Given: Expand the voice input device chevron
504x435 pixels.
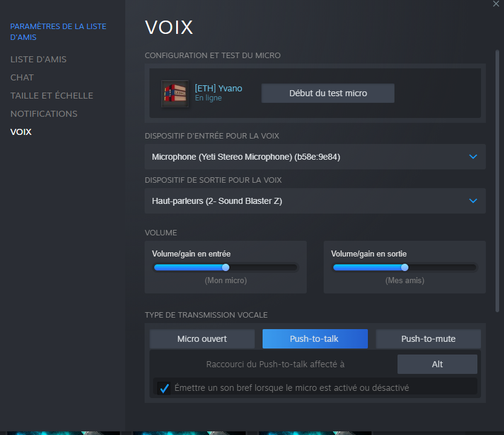Looking at the screenshot, I should pos(473,157).
